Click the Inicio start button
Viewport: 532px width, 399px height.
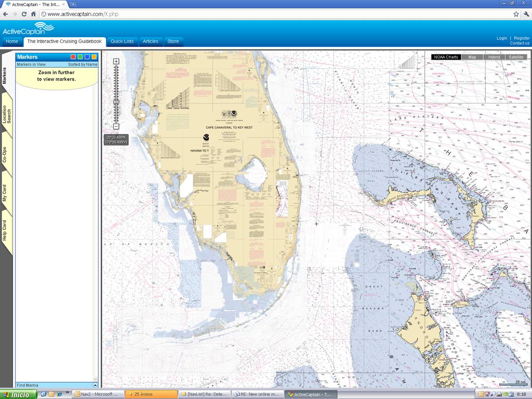point(18,394)
